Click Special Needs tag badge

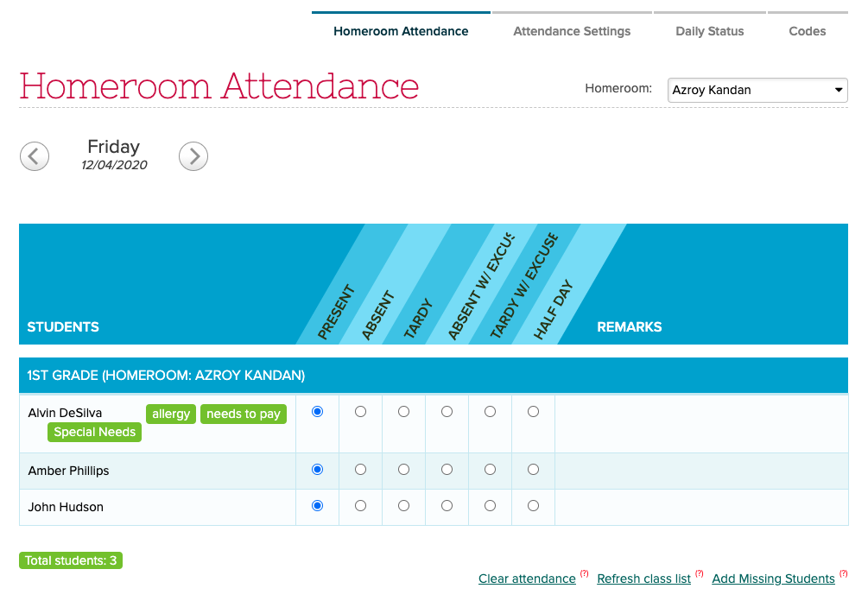pos(95,433)
